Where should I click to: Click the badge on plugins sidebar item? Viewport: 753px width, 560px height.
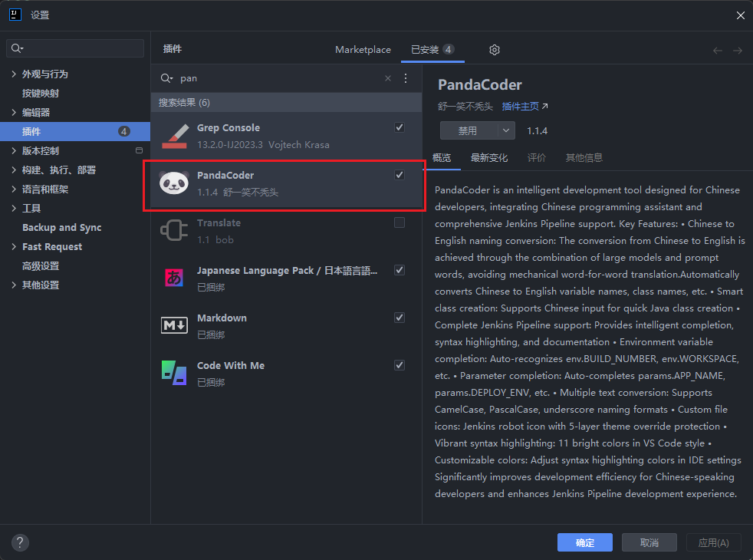click(124, 131)
